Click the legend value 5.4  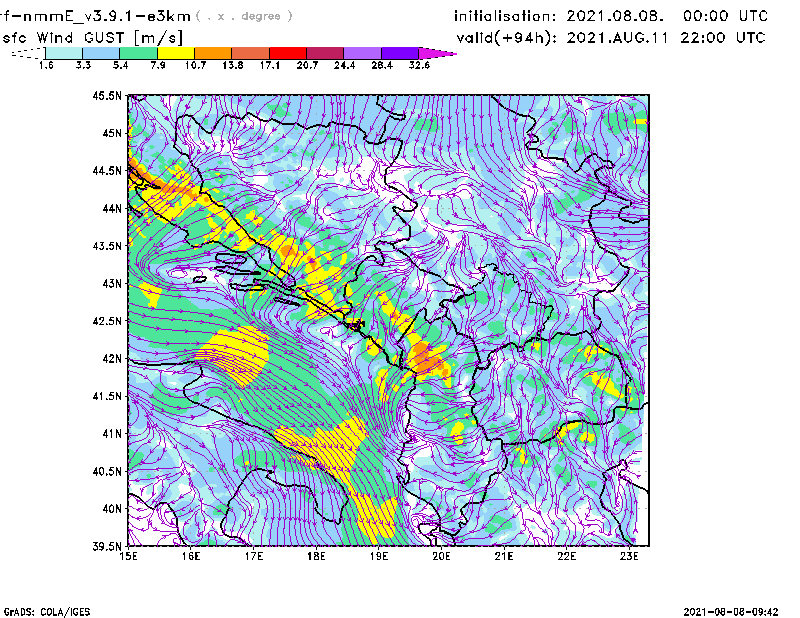pos(120,65)
